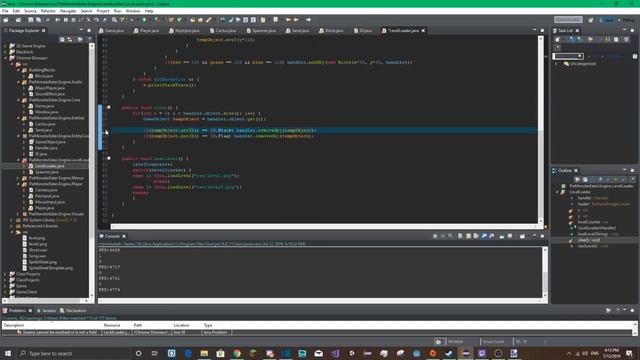Toggle Link with Editor in Package Explorer
Image resolution: width=640 pixels, height=360 pixels.
click(70, 39)
